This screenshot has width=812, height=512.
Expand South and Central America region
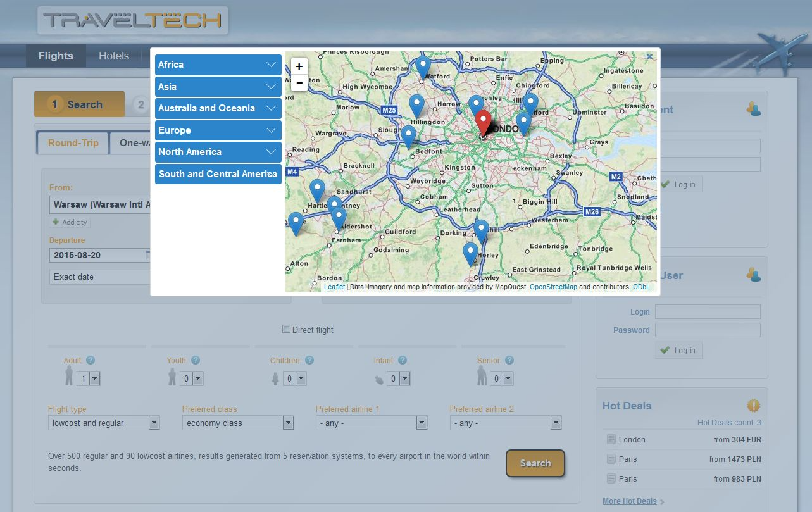click(x=218, y=174)
